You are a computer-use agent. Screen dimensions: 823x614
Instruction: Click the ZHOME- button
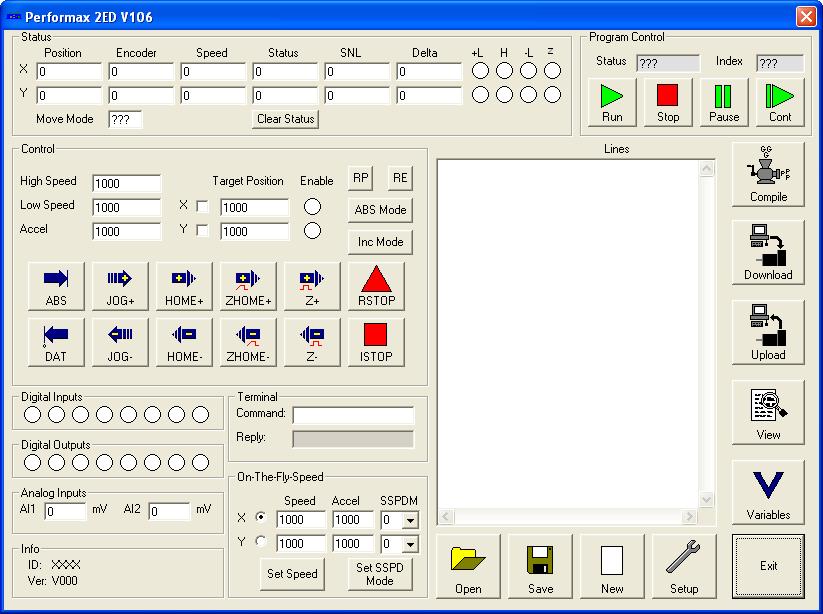(x=248, y=342)
